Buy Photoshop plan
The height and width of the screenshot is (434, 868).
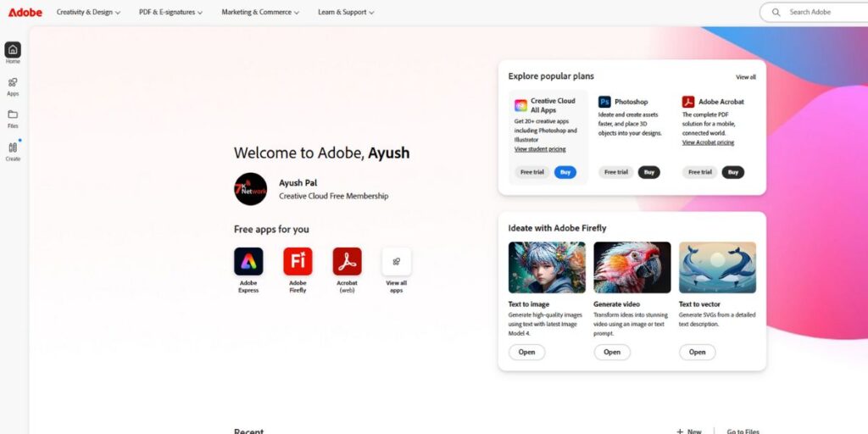pos(648,172)
